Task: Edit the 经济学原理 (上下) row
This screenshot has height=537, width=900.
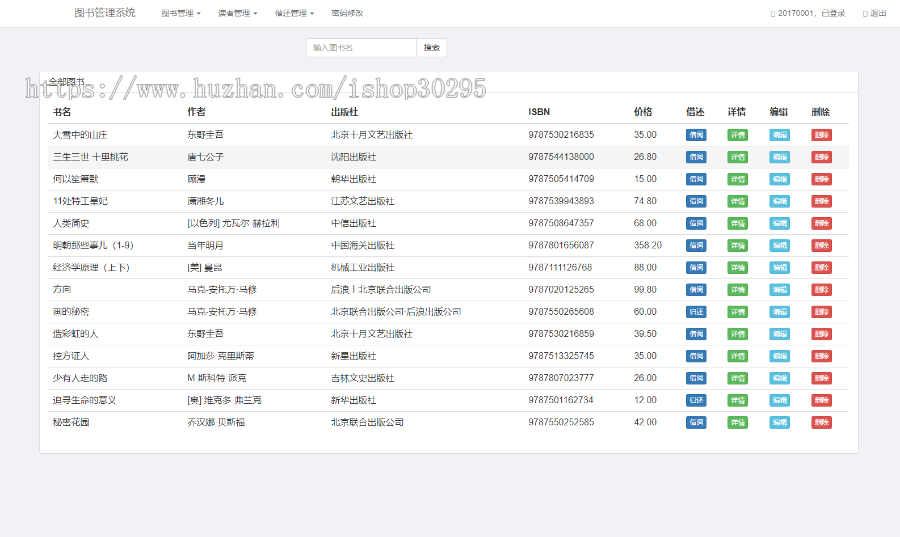Action: [779, 267]
